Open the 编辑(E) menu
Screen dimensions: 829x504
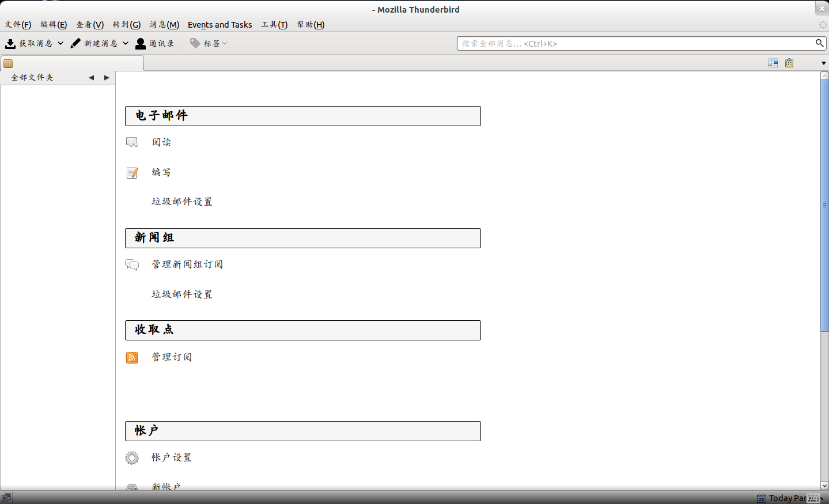pyautogui.click(x=54, y=25)
